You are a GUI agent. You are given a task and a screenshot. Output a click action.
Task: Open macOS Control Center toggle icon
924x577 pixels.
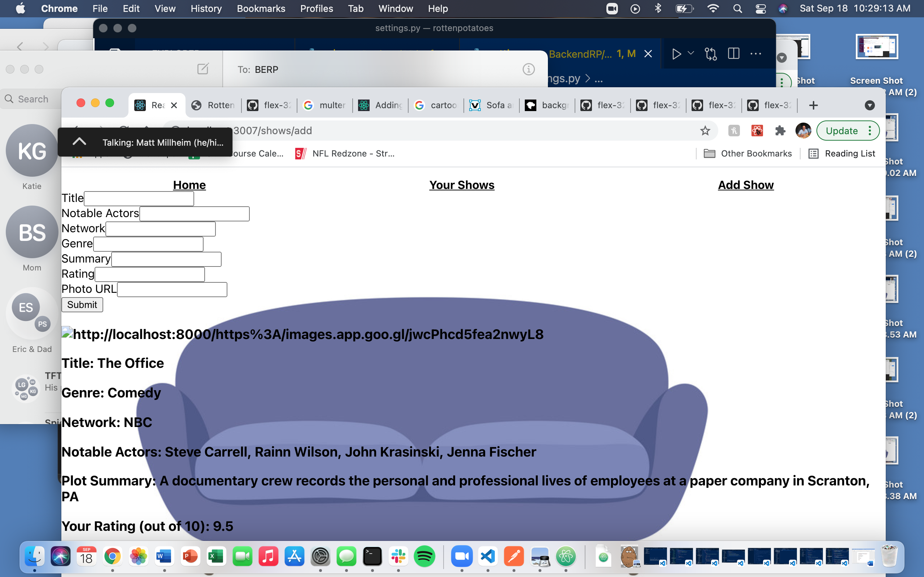[760, 8]
